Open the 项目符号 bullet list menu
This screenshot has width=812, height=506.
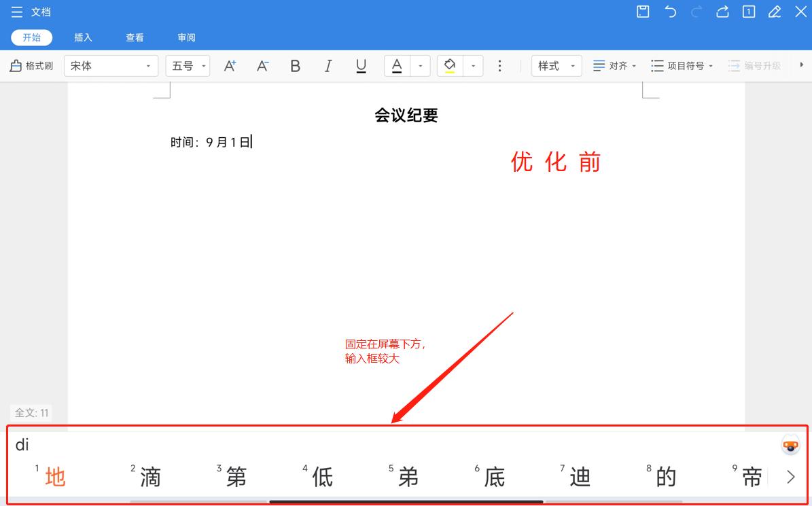point(682,65)
